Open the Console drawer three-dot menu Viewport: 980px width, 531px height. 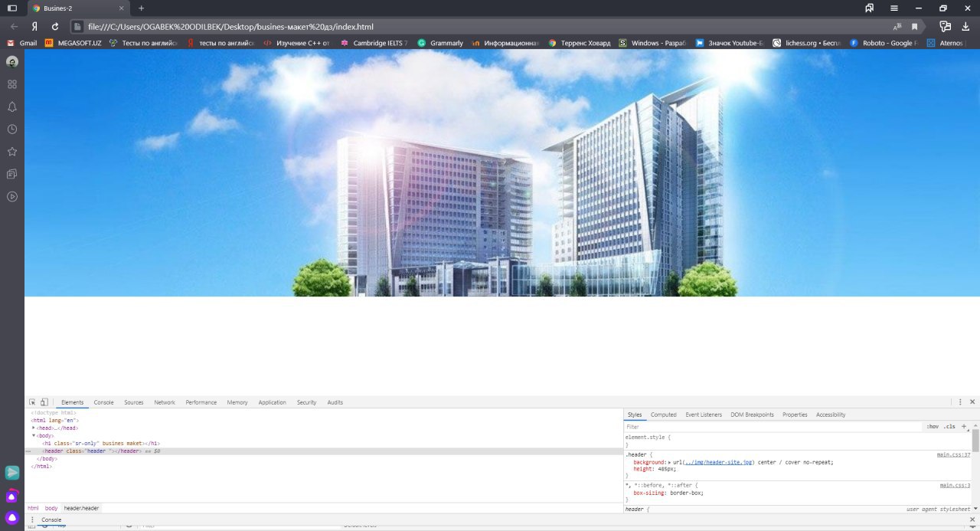(32, 520)
